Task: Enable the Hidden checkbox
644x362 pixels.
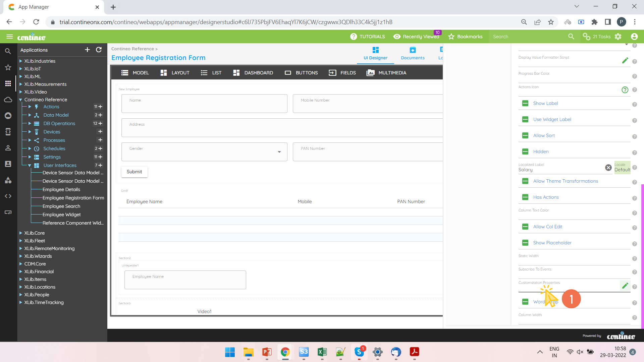Action: tap(525, 152)
